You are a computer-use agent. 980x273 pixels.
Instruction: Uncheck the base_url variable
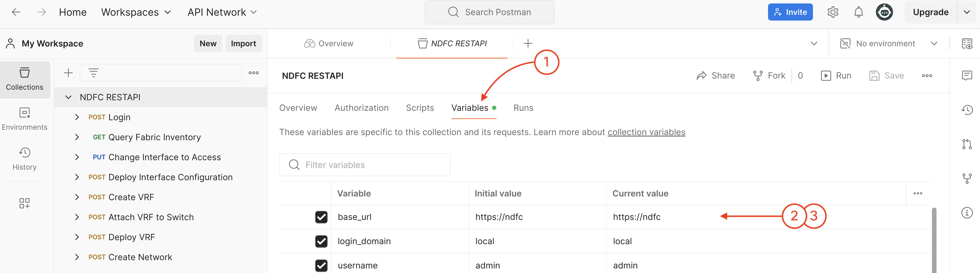click(x=321, y=217)
